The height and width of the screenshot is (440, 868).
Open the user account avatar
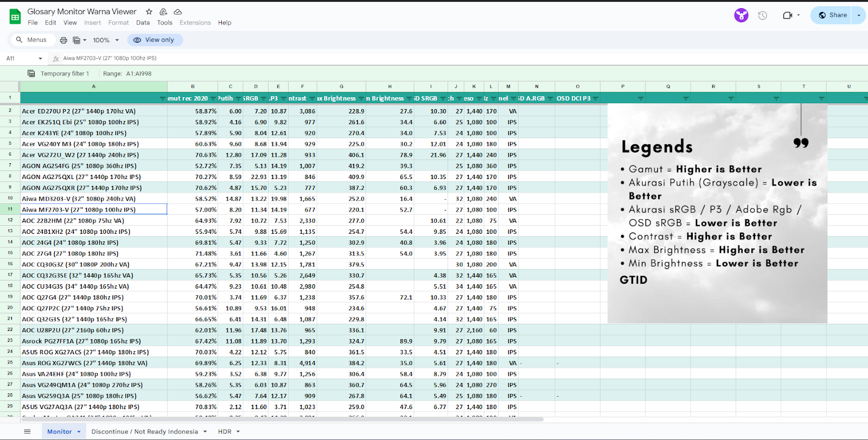click(x=741, y=15)
